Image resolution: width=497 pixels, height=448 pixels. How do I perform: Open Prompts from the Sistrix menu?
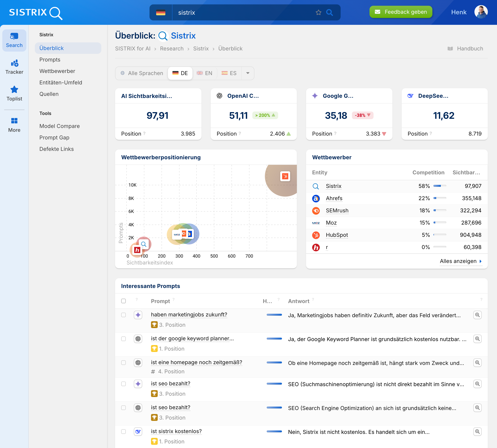50,60
